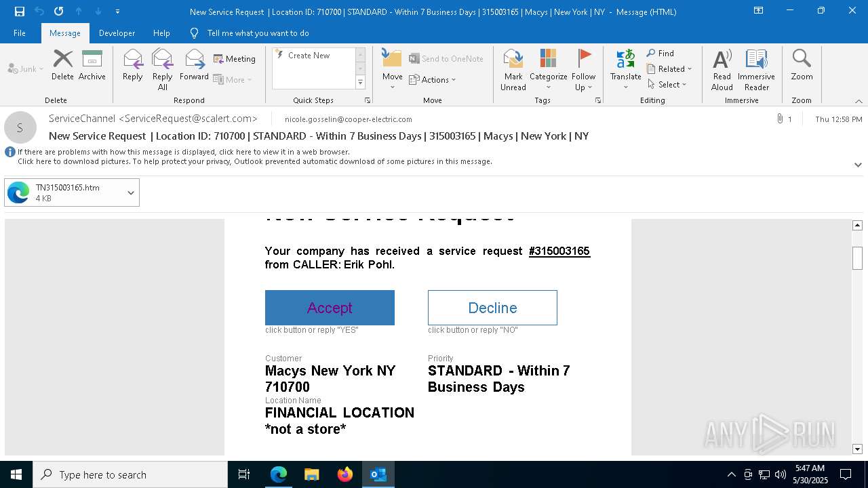The height and width of the screenshot is (488, 868).
Task: Open Firefox from the taskbar
Action: click(x=345, y=474)
